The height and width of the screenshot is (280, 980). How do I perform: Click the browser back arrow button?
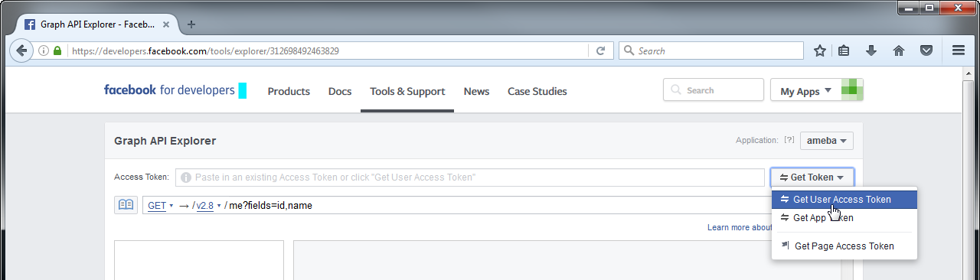point(21,50)
